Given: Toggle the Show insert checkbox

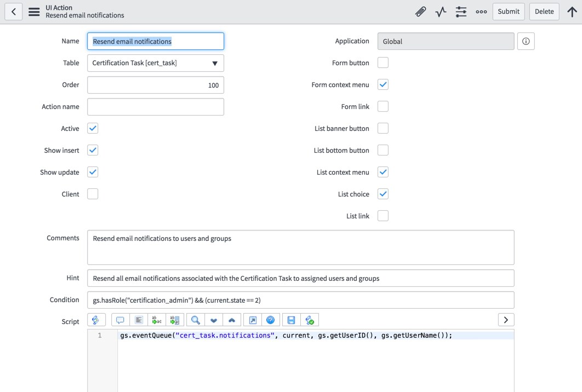Looking at the screenshot, I should coord(93,150).
